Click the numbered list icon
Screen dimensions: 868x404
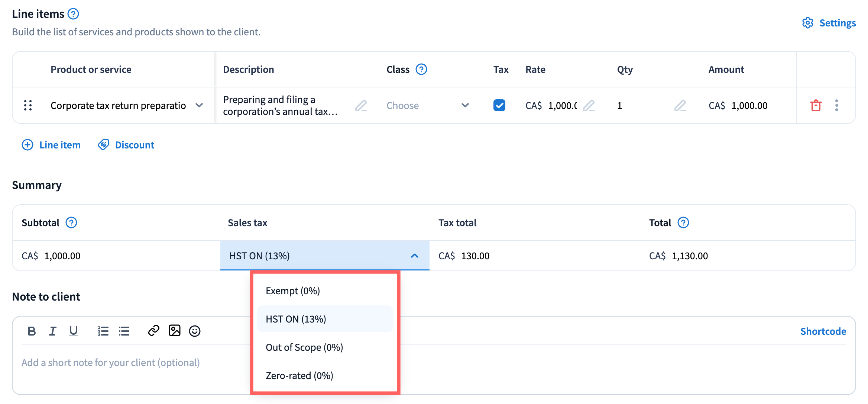pyautogui.click(x=103, y=331)
